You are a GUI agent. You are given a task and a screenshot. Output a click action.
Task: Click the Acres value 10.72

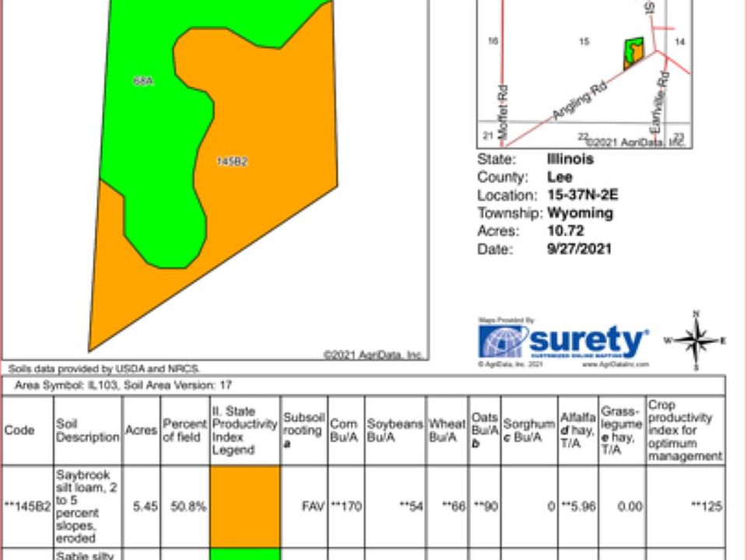[x=566, y=231]
